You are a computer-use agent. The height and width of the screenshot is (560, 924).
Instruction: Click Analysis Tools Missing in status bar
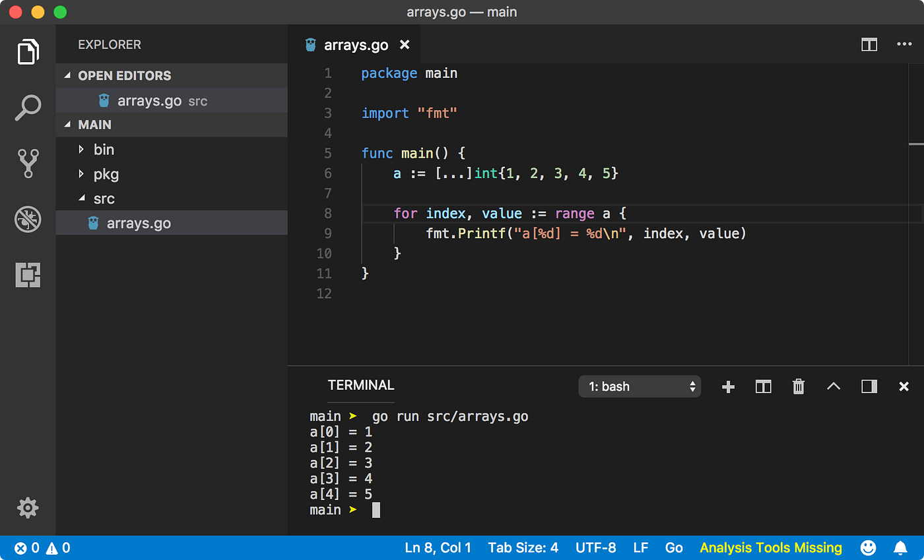tap(770, 547)
